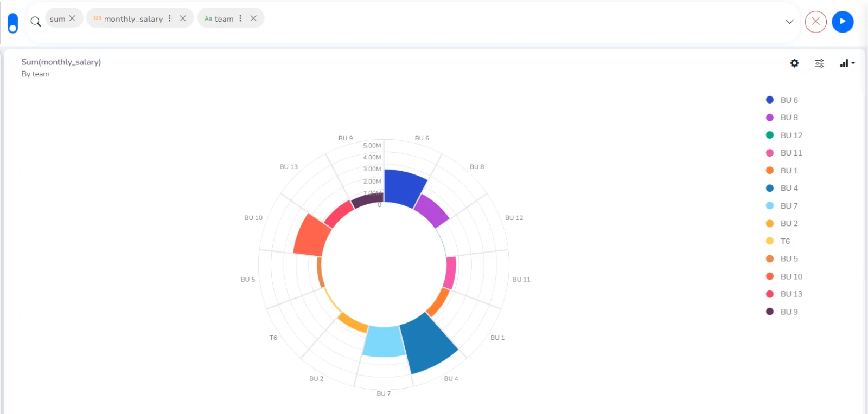Screen dimensions: 868x414
Task: Expand the search bar dropdown chevron
Action: 789,22
